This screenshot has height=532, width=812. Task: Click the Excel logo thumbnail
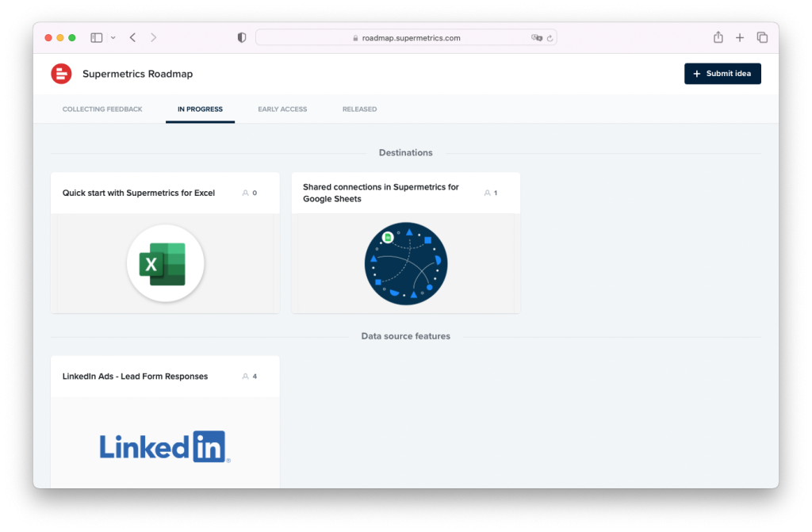tap(165, 264)
